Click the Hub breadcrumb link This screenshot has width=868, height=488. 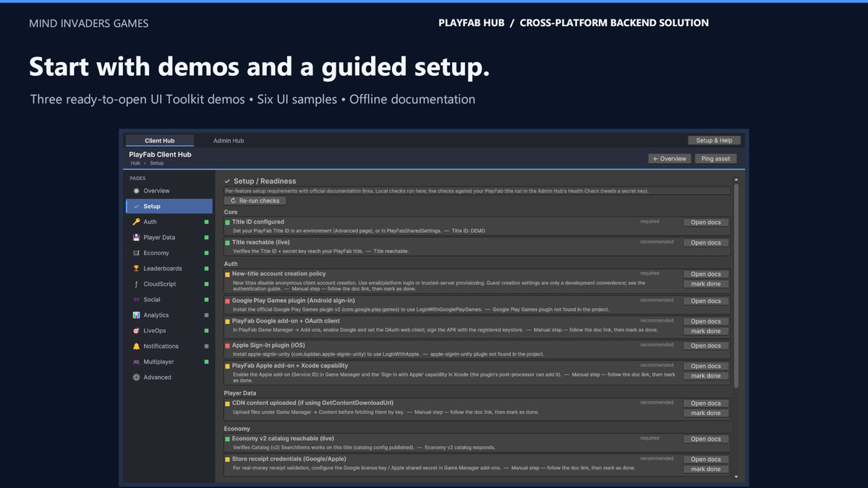tap(135, 163)
